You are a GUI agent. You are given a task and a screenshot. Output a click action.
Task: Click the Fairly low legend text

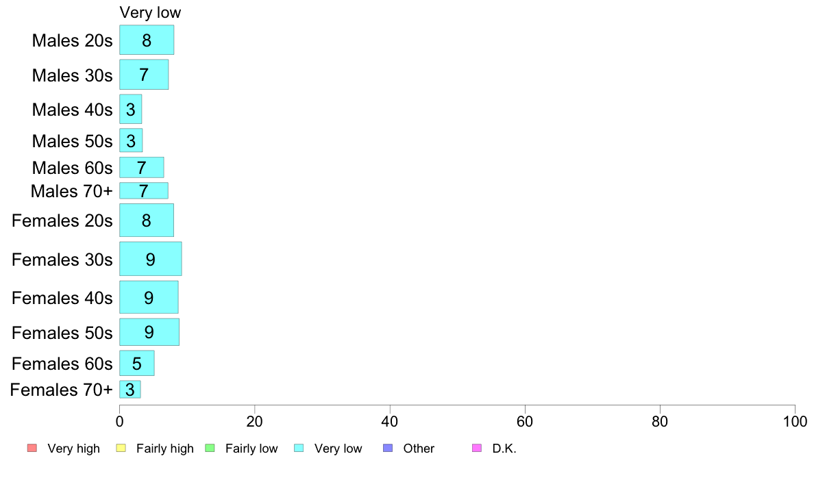click(x=251, y=449)
